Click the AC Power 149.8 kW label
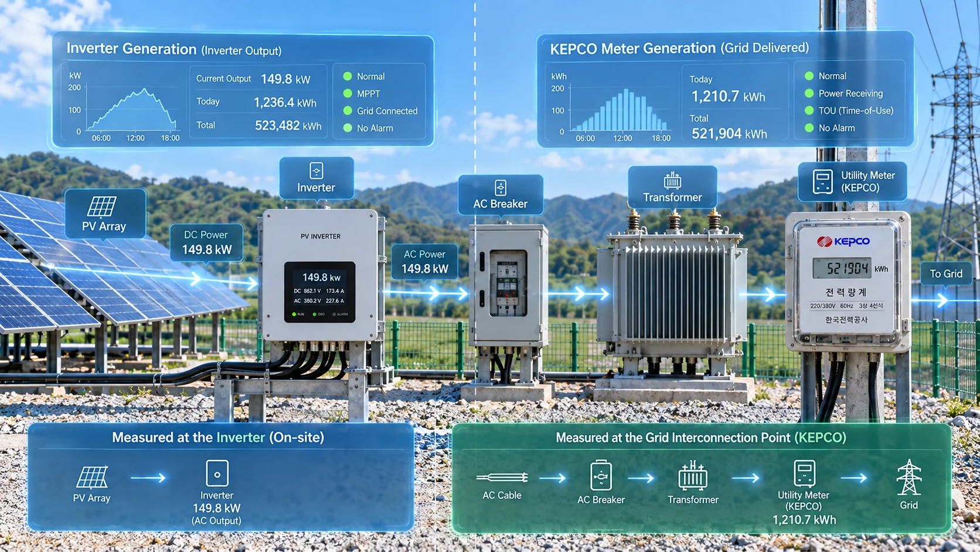This screenshot has height=552, width=980. click(425, 262)
